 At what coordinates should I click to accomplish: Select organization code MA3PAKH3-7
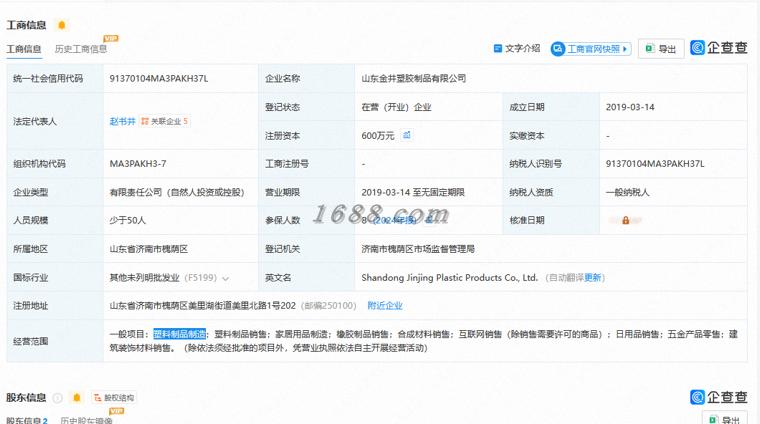click(138, 164)
